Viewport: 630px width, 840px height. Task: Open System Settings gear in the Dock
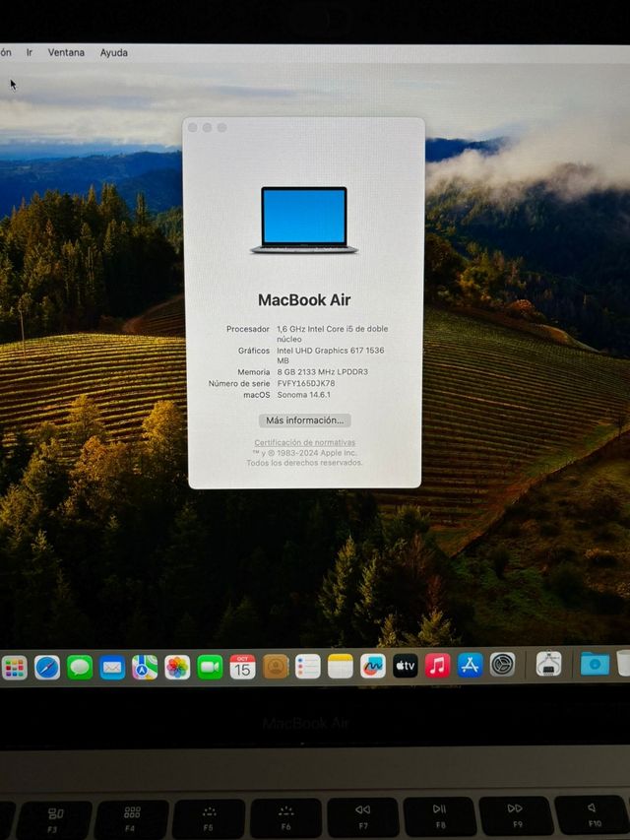click(x=502, y=665)
